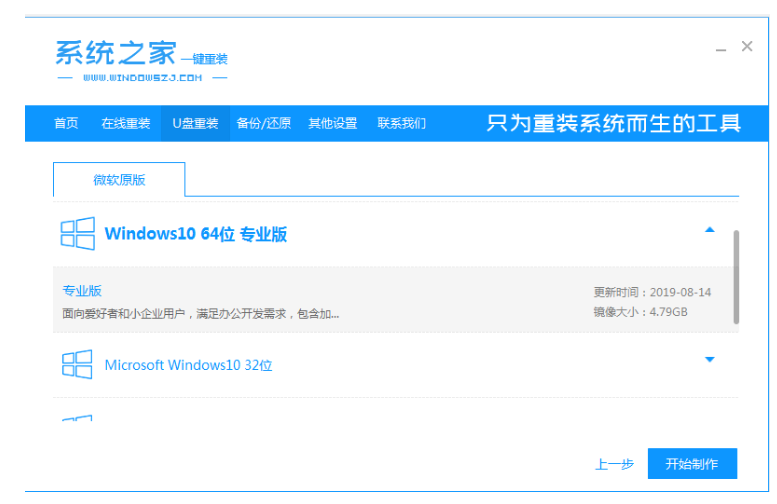Click the Windows logo beside Microsoft Windows10 32位
777x504 pixels.
[x=77, y=365]
